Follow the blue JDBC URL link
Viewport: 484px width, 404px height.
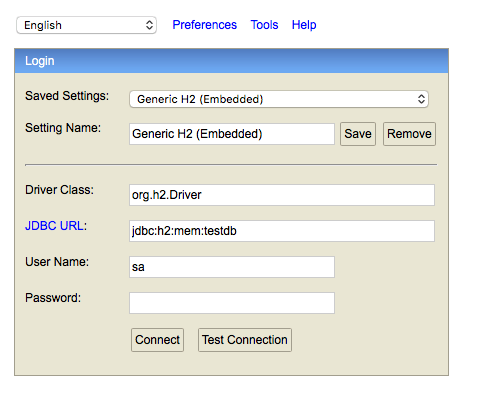(x=54, y=226)
